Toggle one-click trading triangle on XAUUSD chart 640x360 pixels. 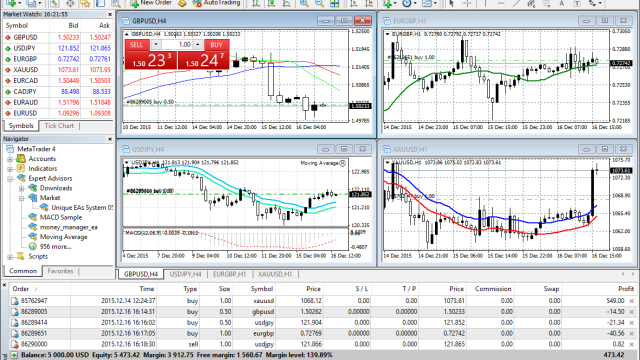click(387, 162)
